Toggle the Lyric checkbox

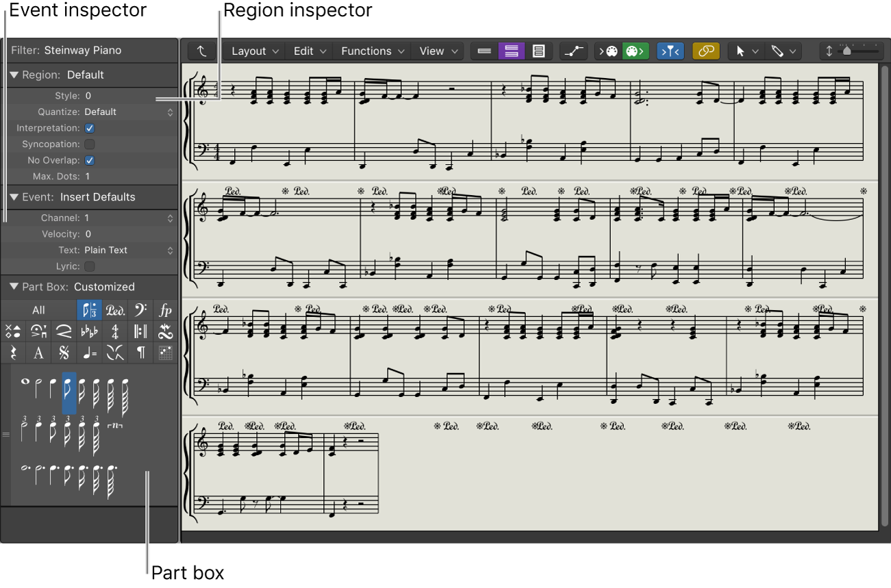[89, 266]
